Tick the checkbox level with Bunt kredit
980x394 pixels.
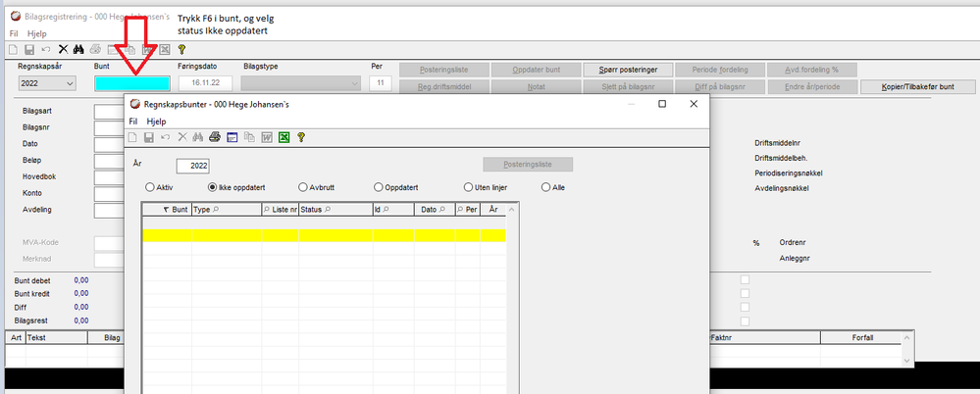745,293
